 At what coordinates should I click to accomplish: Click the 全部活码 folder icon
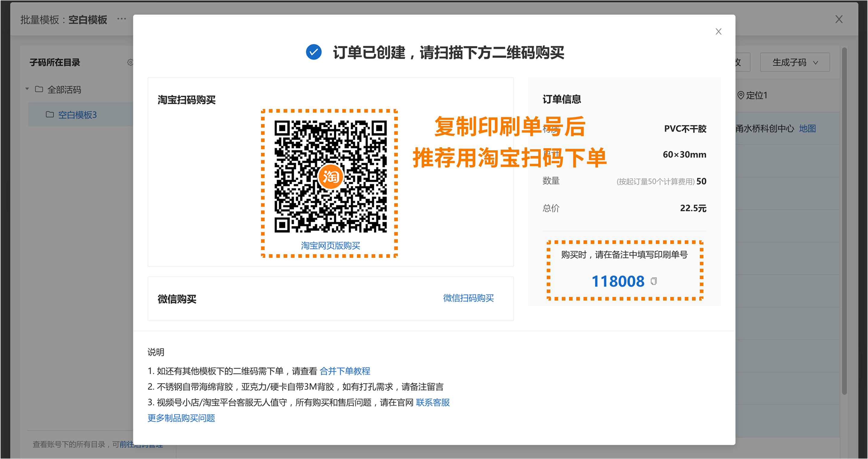click(x=39, y=89)
